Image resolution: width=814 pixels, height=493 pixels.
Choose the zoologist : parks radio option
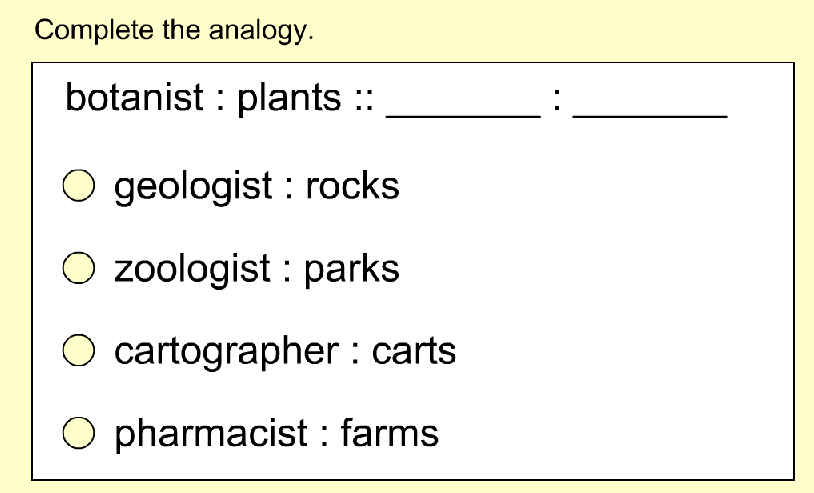coord(79,268)
